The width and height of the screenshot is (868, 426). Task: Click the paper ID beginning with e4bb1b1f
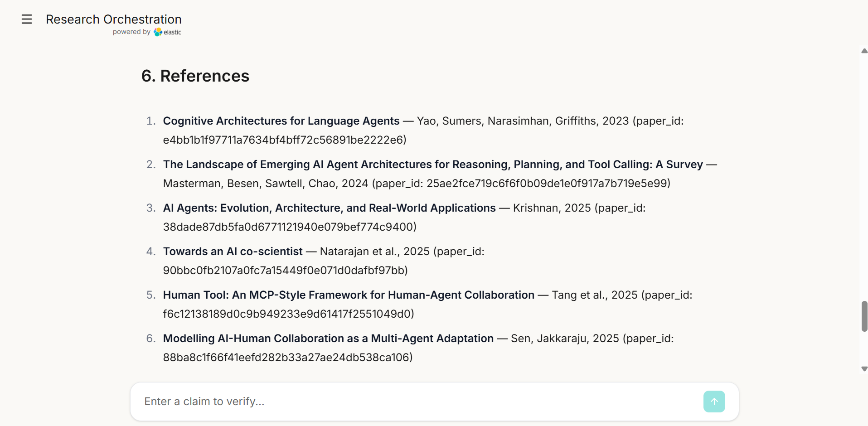[283, 140]
